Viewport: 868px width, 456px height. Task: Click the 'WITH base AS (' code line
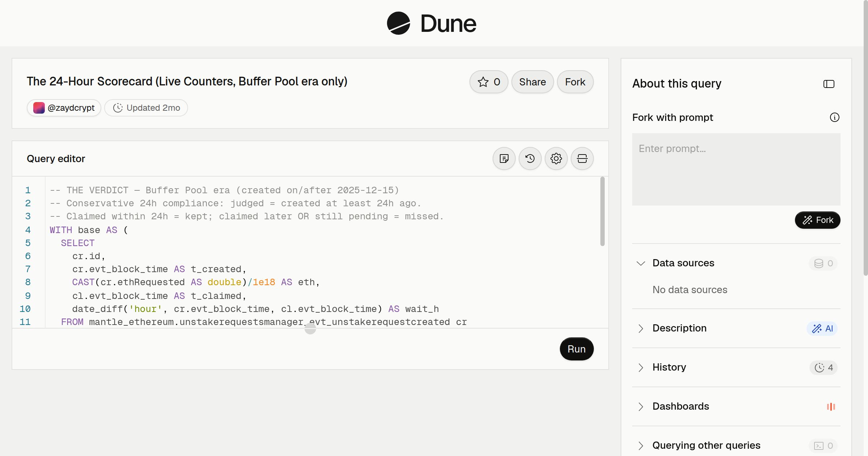pyautogui.click(x=89, y=230)
